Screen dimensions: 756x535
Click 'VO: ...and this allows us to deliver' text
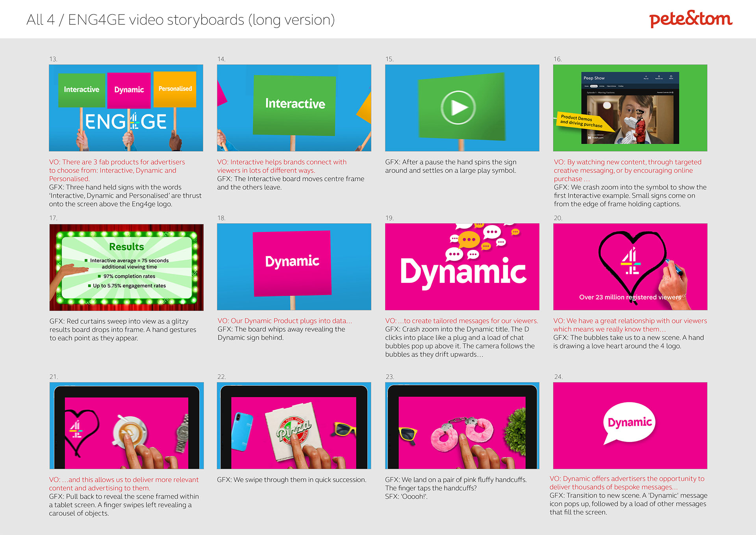tap(124, 479)
